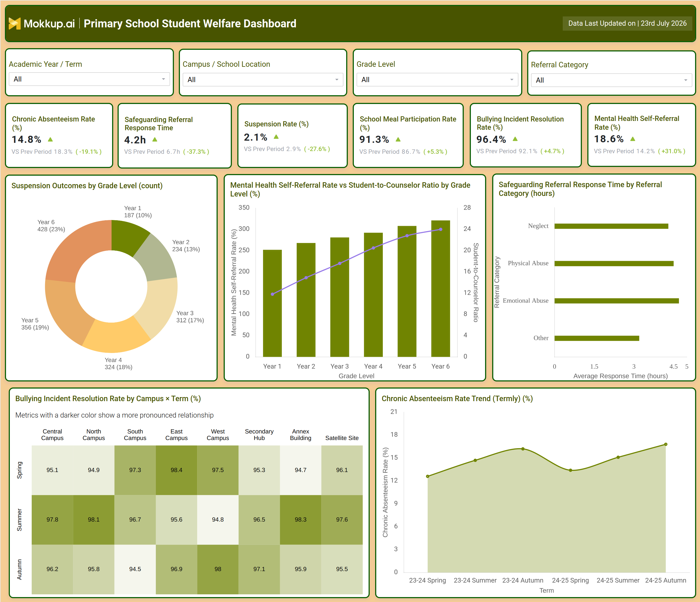This screenshot has height=602, width=700.
Task: Click the Central Campus column header
Action: pos(52,435)
